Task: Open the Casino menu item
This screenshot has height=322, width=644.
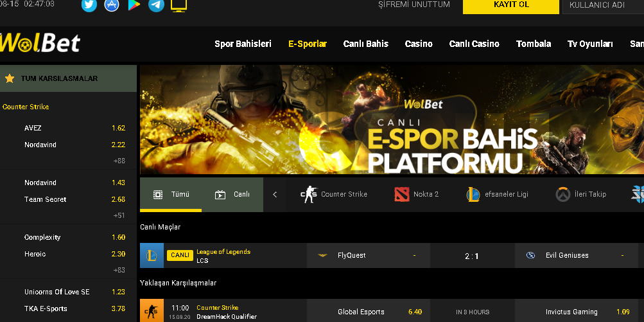Action: tap(419, 44)
